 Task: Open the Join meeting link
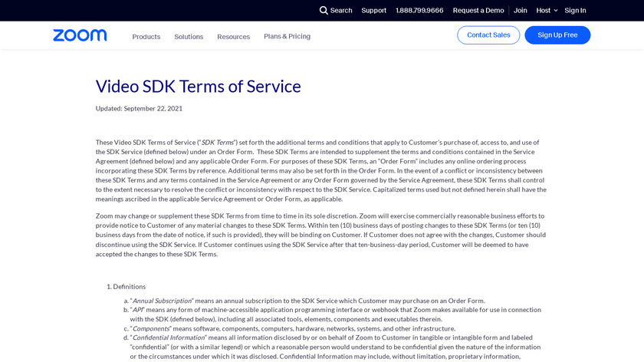click(520, 11)
